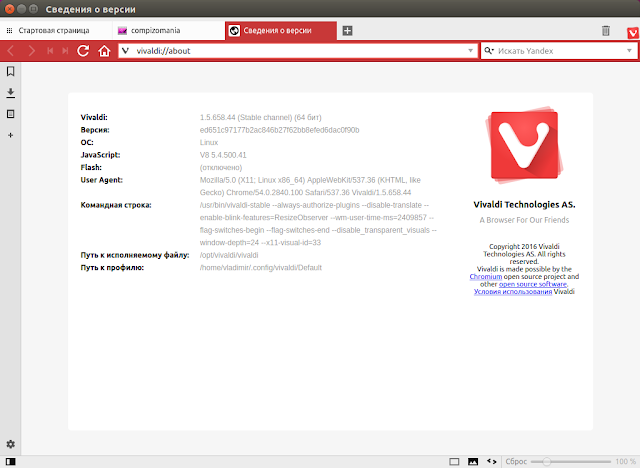Open Vivaldi settings gear icon
640x468 pixels.
(11, 444)
